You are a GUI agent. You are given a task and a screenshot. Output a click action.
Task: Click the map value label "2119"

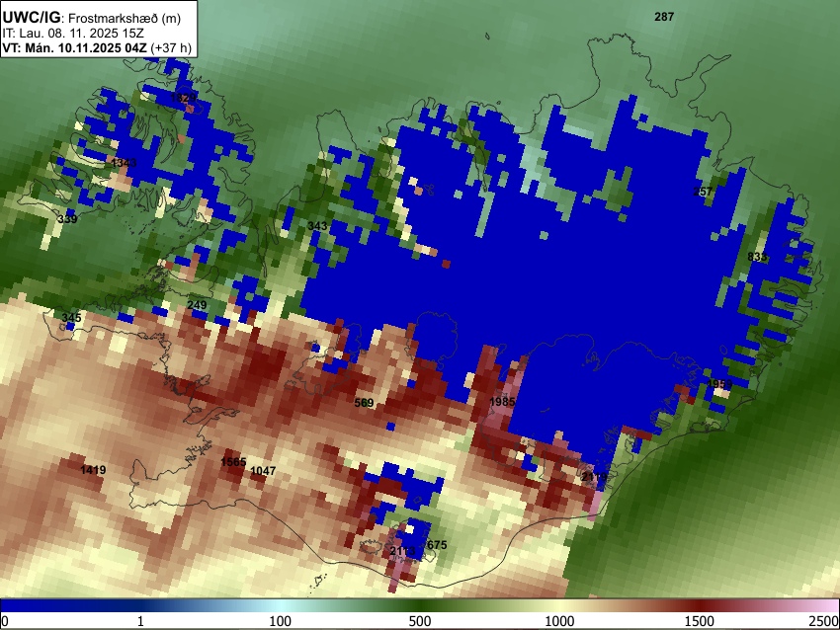click(594, 476)
